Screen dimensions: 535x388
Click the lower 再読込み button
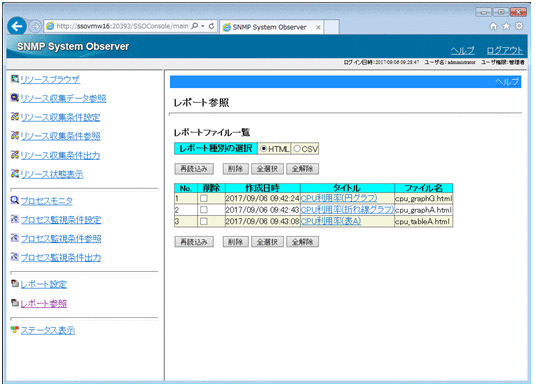pos(194,242)
